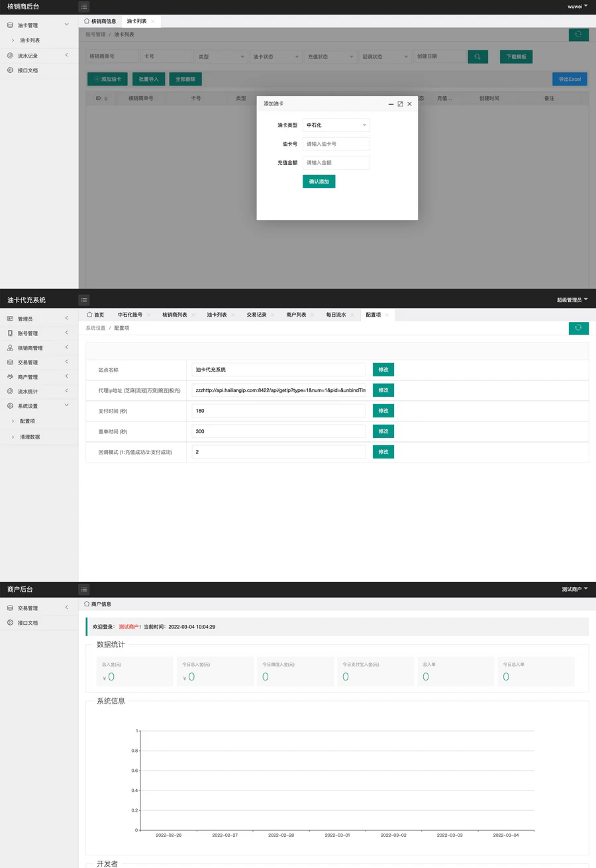Viewport: 596px width, 868px height.
Task: Open the 测试商户 account dropdown
Action: [574, 589]
